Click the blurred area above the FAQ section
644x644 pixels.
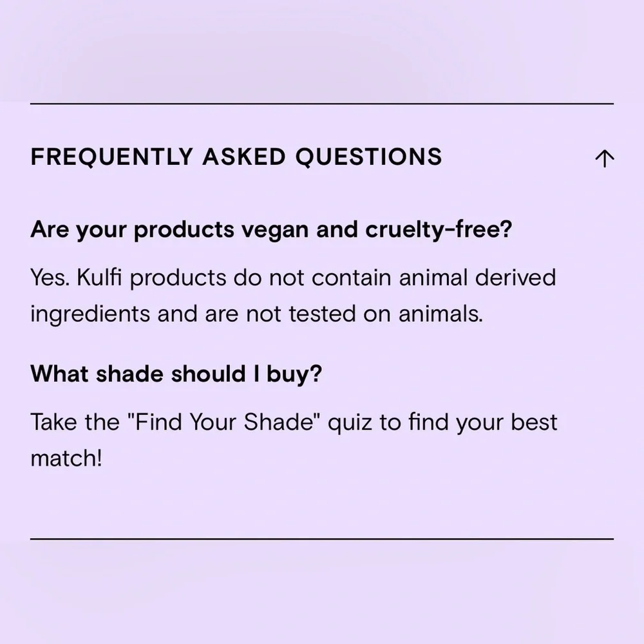tap(322, 50)
